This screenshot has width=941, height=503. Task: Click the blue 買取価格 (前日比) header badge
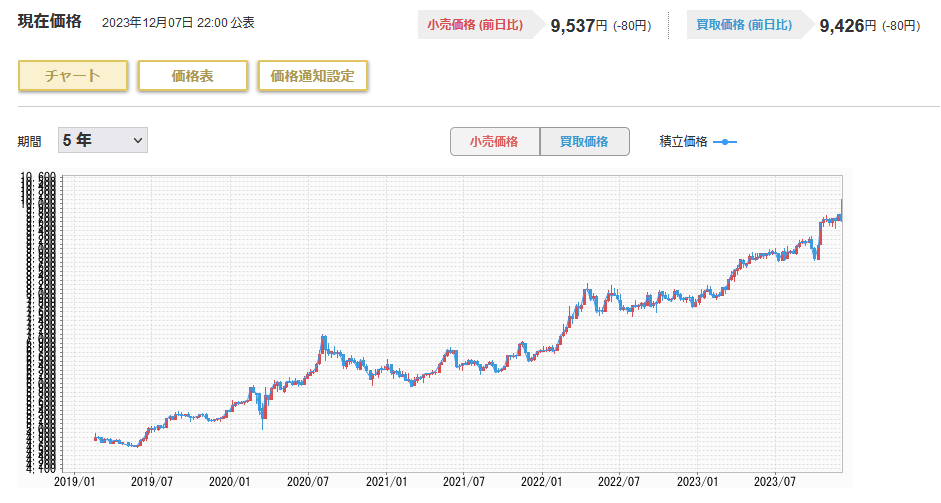click(743, 25)
